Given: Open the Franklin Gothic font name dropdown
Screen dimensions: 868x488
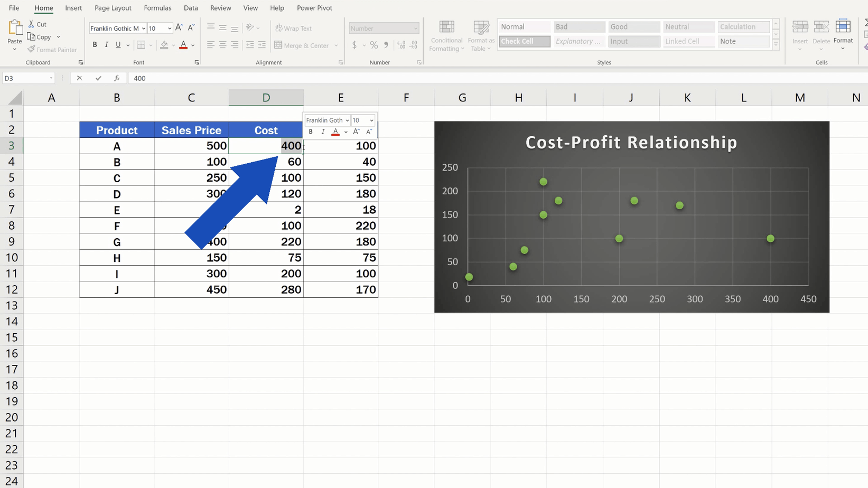Looking at the screenshot, I should [x=143, y=29].
